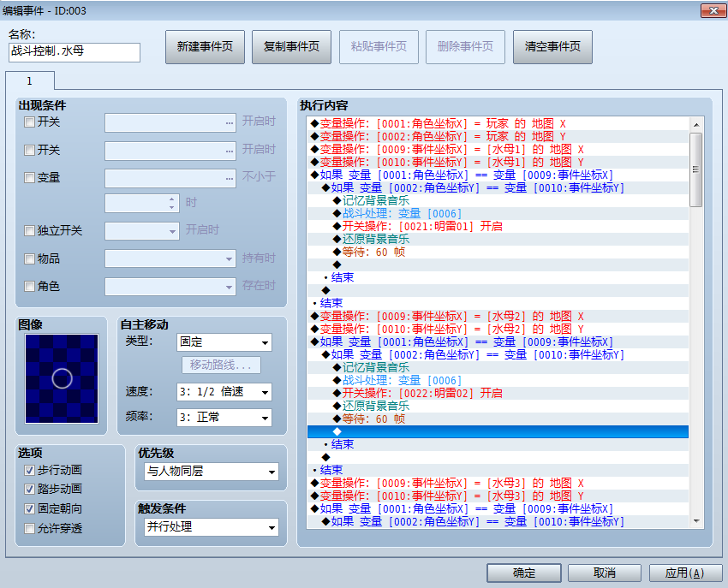Click the 取消 button
The width and height of the screenshot is (728, 588).
point(605,573)
